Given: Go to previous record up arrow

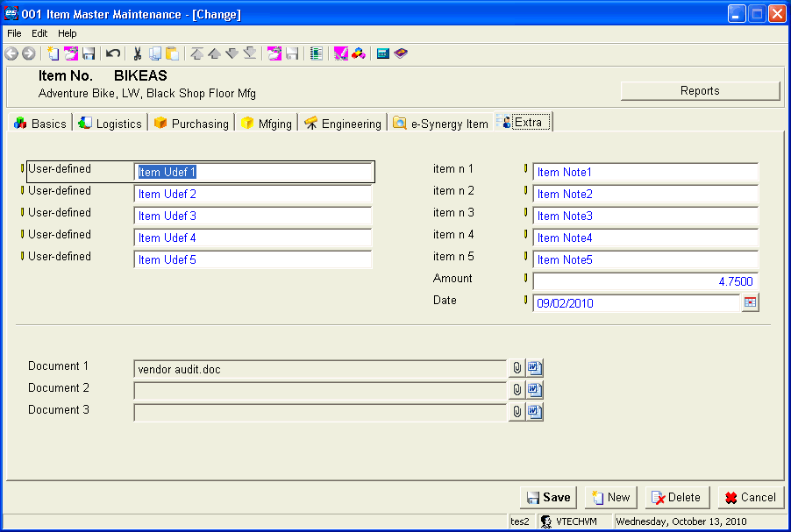Looking at the screenshot, I should coord(214,53).
